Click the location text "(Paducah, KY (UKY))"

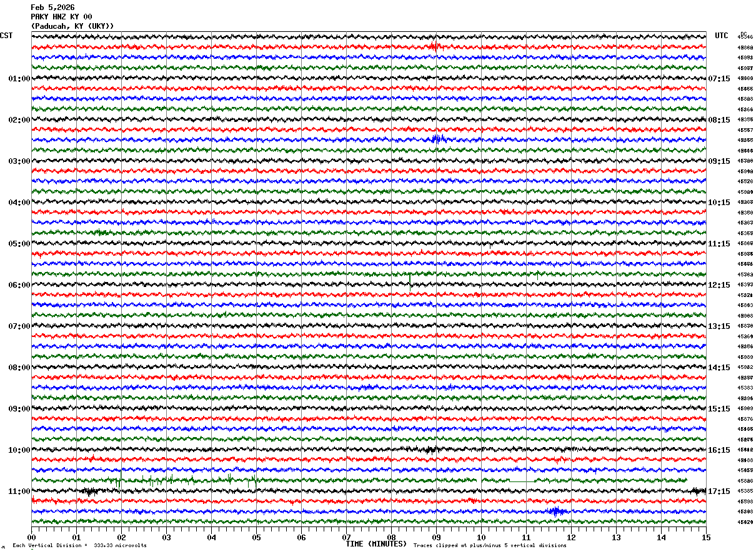point(72,26)
